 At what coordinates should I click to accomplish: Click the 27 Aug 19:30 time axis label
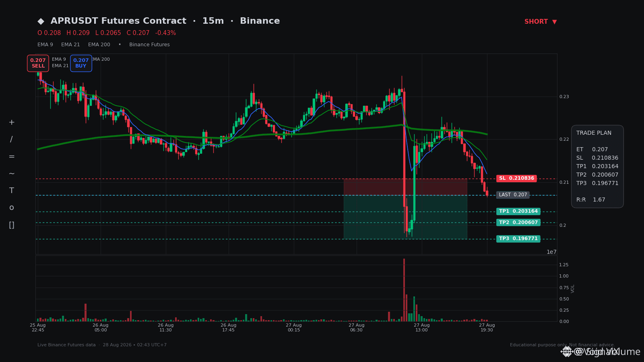point(487,327)
